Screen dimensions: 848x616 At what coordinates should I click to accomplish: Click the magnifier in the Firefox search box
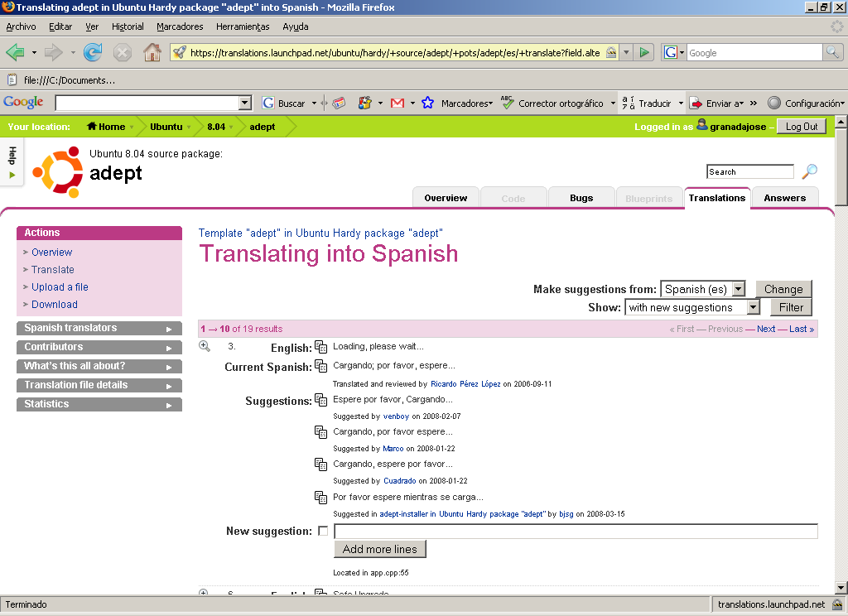point(831,52)
